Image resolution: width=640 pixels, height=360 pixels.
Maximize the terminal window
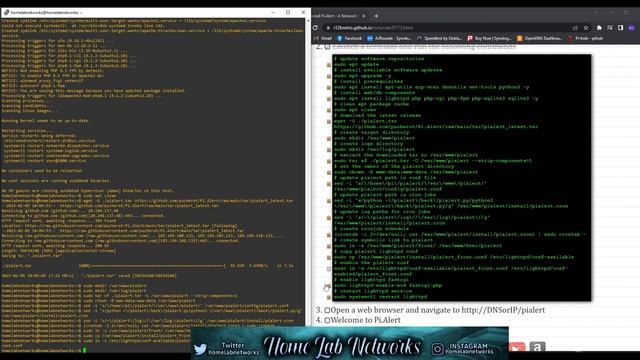coord(288,13)
